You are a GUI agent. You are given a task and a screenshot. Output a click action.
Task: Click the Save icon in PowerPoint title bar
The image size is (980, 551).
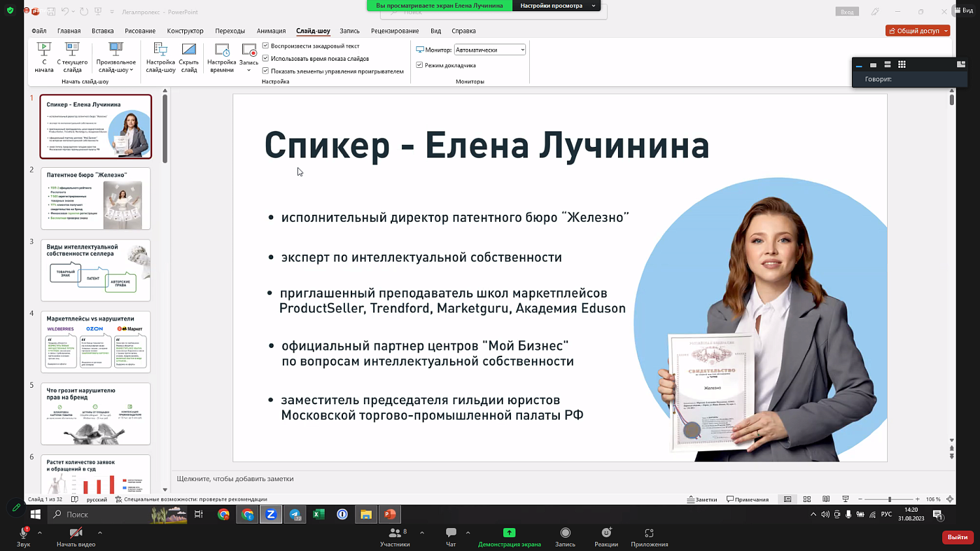(51, 12)
